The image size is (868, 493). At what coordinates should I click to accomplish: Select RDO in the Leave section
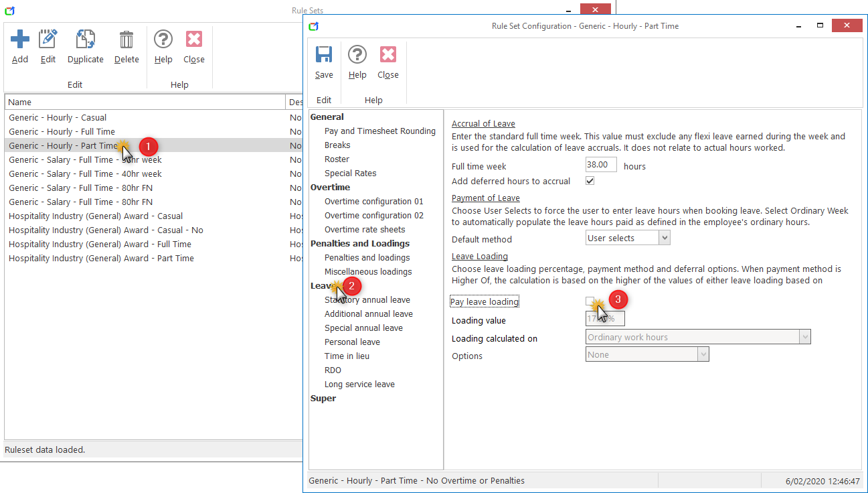point(333,370)
